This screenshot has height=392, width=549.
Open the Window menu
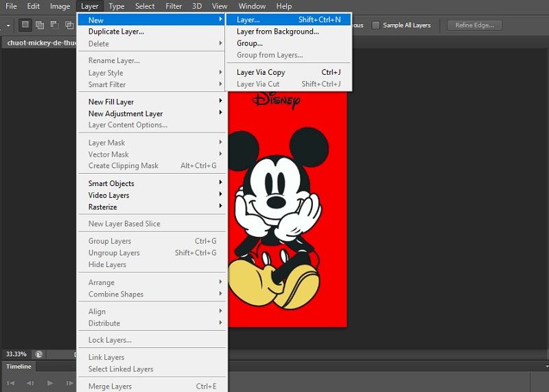coord(252,6)
